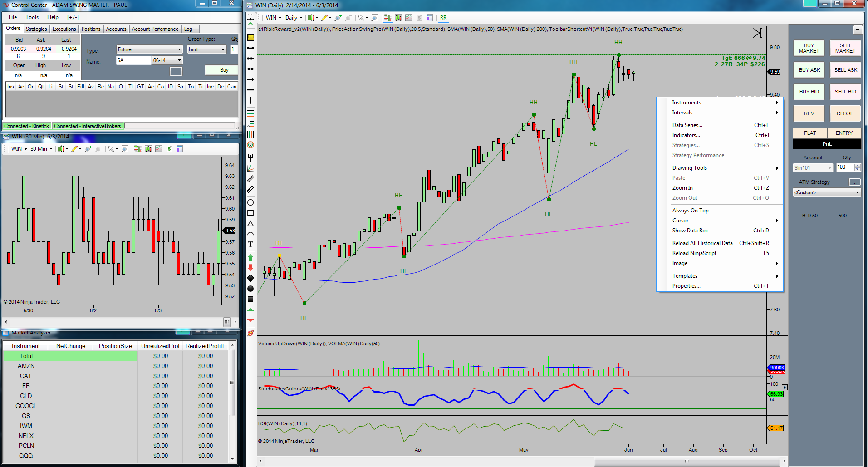
Task: Select the Fibonacci Circle drawing tool
Action: click(x=250, y=145)
